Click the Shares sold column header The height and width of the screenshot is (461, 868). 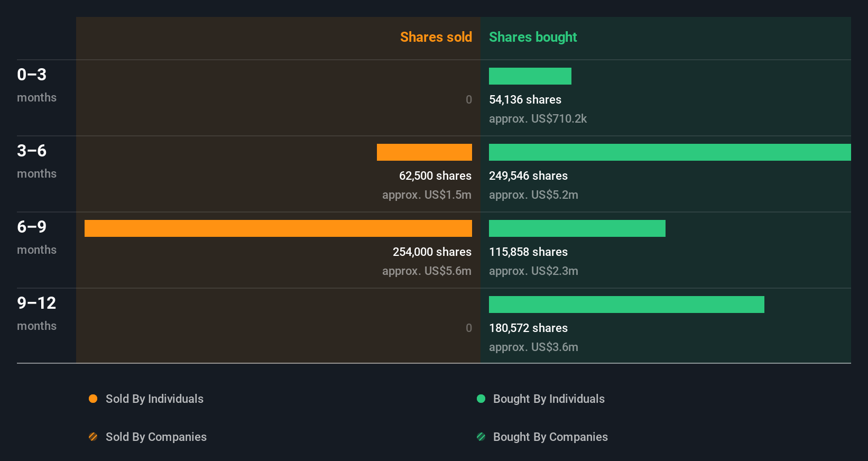click(x=436, y=37)
